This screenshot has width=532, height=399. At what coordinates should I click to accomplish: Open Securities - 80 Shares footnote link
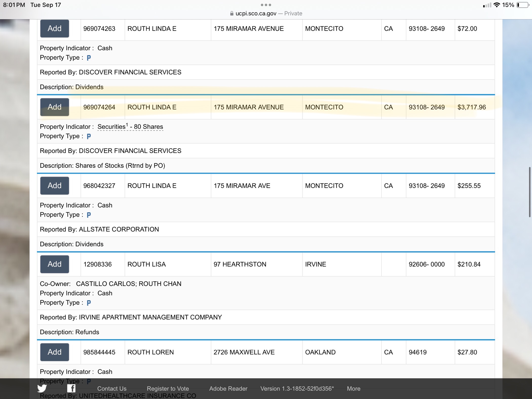coord(130,126)
